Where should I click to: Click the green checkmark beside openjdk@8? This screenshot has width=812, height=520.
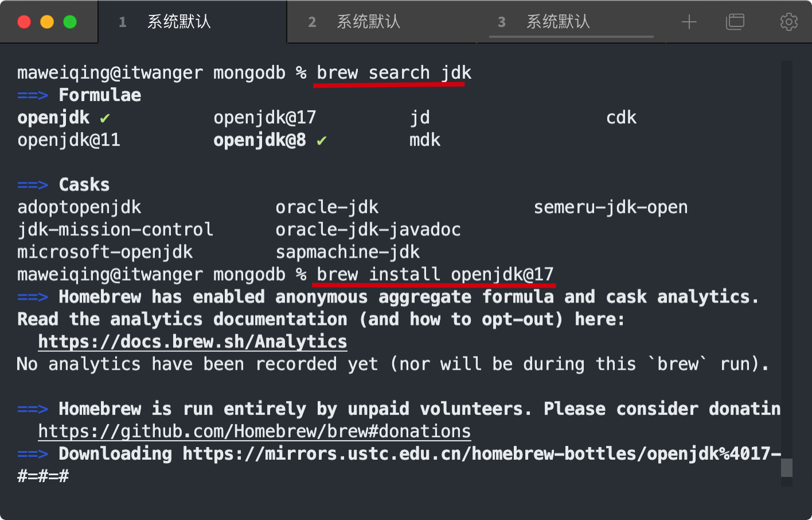(322, 141)
